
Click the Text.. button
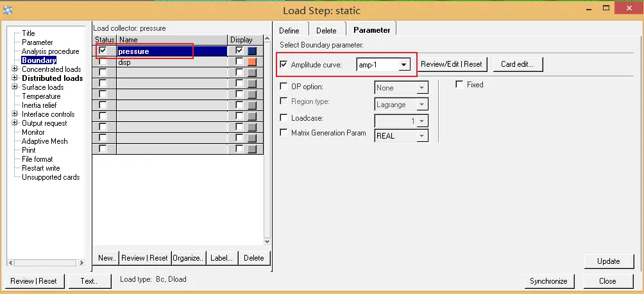pyautogui.click(x=89, y=281)
